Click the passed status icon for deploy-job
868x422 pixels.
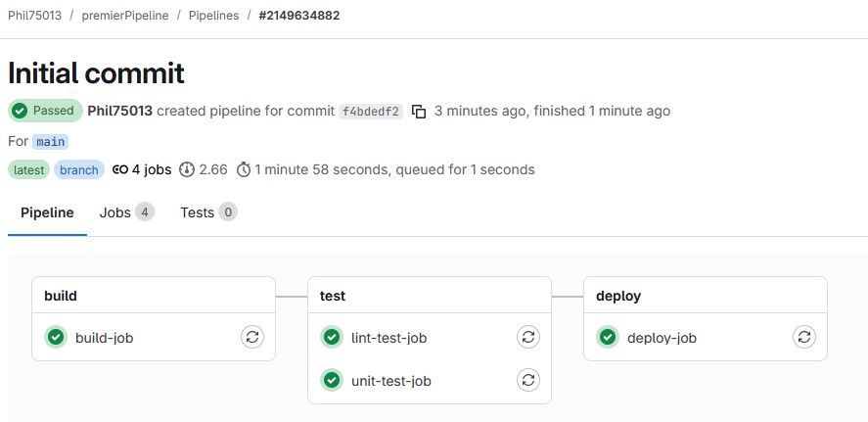608,338
